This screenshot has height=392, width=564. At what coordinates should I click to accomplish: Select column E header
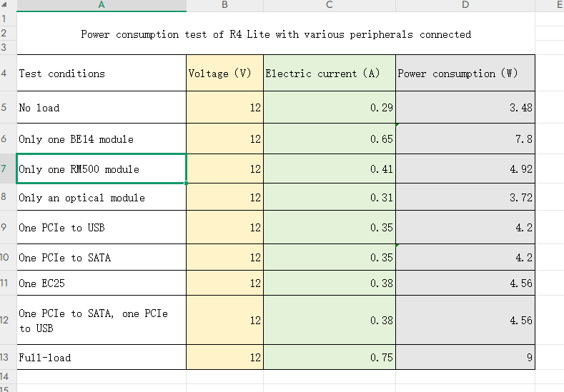(x=550, y=5)
